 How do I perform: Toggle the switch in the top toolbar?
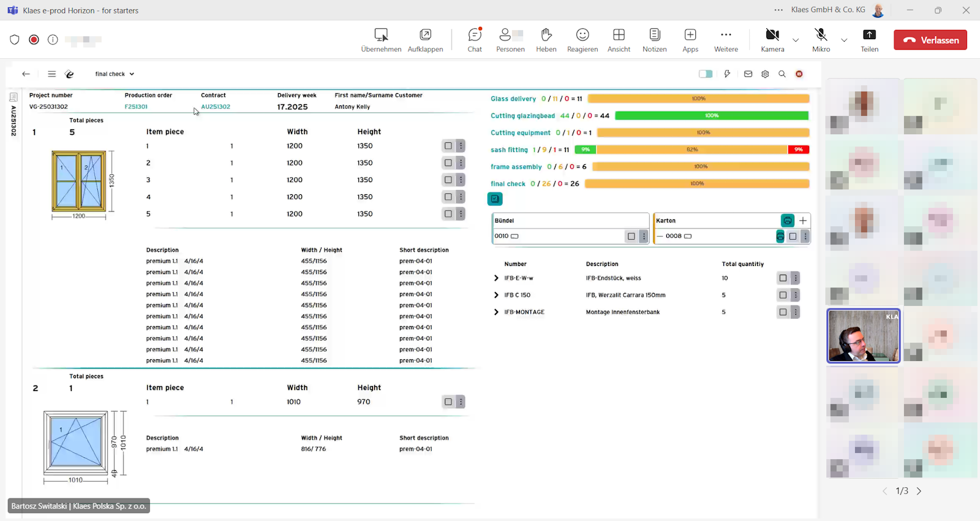[706, 74]
